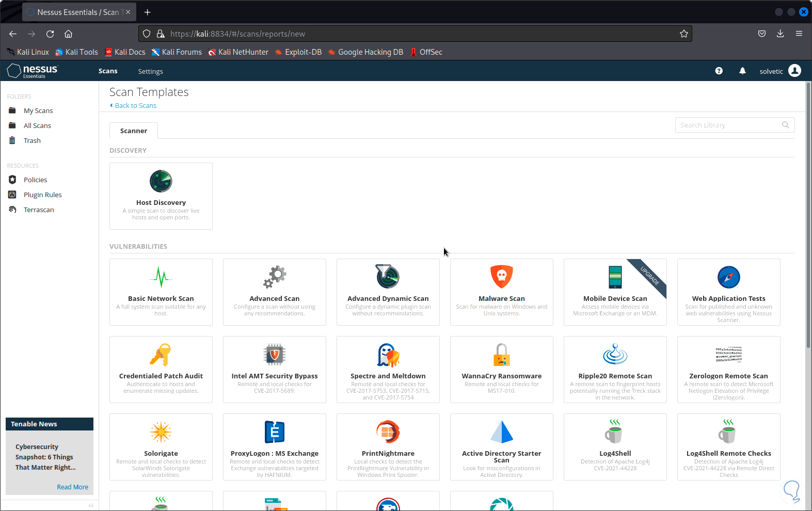Open the Firefox downloads panel

tap(780, 34)
